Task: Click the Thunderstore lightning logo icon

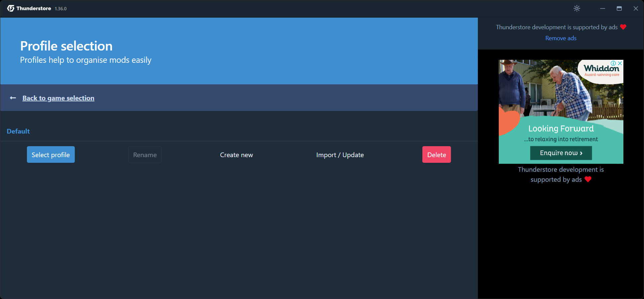Action: [x=11, y=8]
